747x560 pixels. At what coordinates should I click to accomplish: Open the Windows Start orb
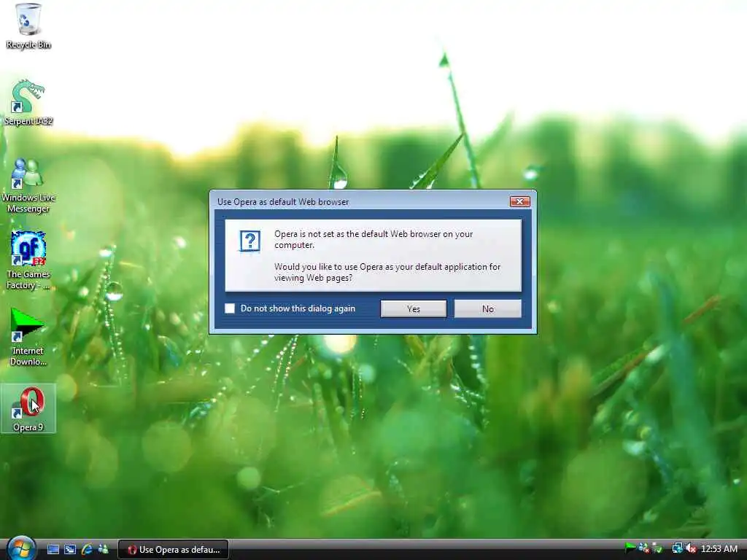(21, 548)
